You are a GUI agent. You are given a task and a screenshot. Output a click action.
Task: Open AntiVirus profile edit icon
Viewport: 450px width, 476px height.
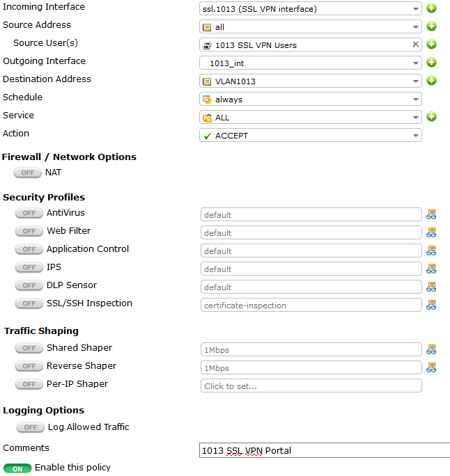[x=431, y=214]
